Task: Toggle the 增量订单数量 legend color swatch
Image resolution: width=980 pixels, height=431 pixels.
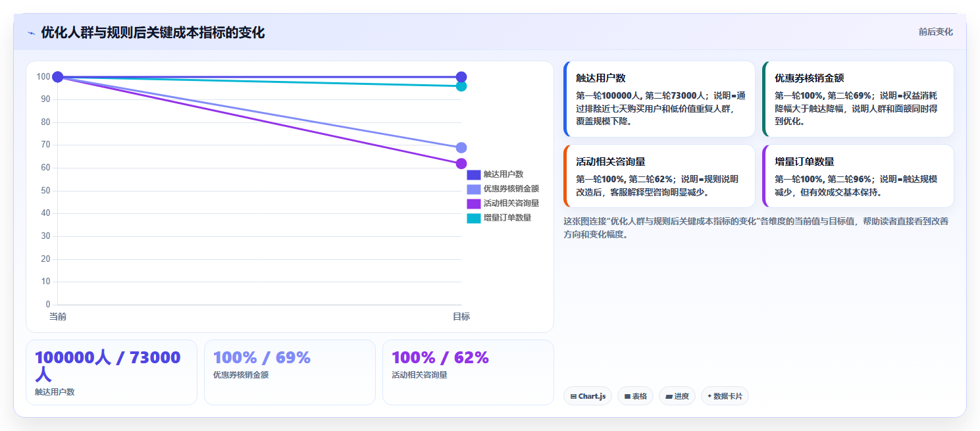Action: click(x=474, y=218)
